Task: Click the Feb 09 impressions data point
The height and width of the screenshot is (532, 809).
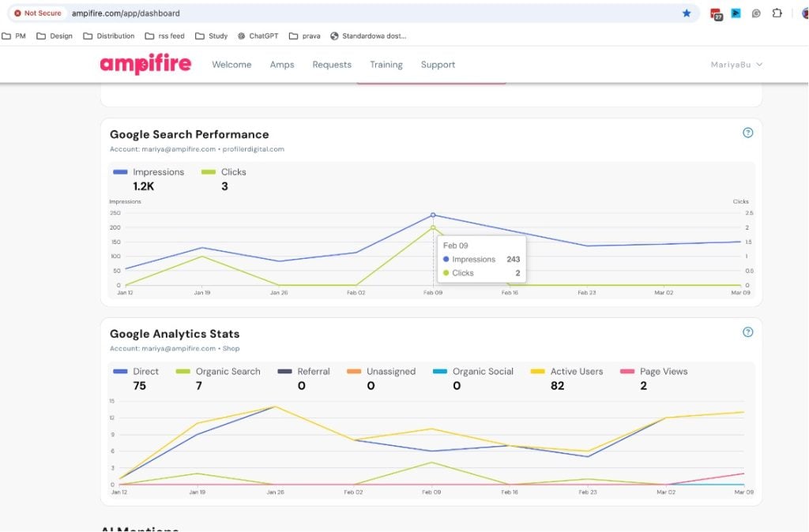Action: point(433,215)
